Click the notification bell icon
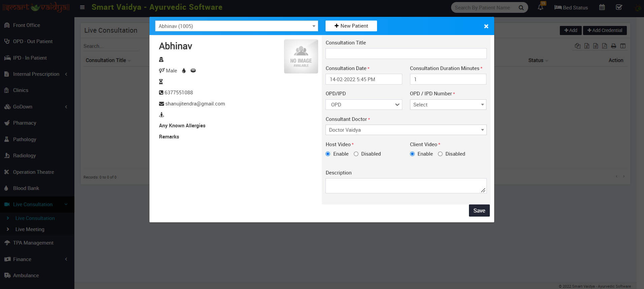The width and height of the screenshot is (644, 289). (x=540, y=7)
